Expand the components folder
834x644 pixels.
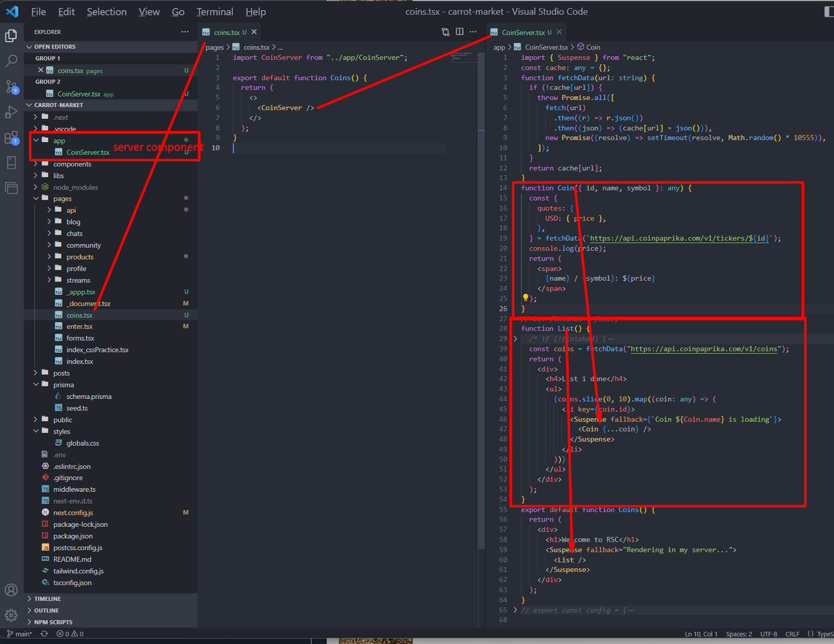(111, 164)
